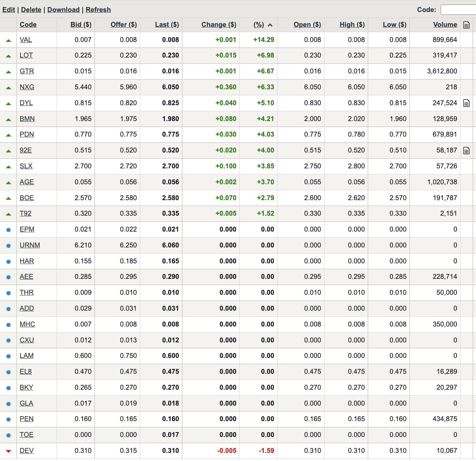Click the red down arrow next to DEV

point(8,450)
